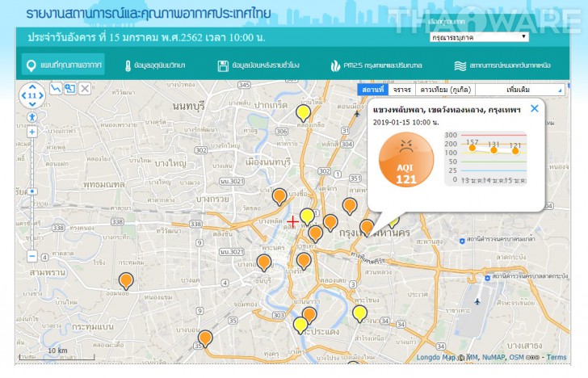Select the zoom-to-area magnifier tool

70,89
